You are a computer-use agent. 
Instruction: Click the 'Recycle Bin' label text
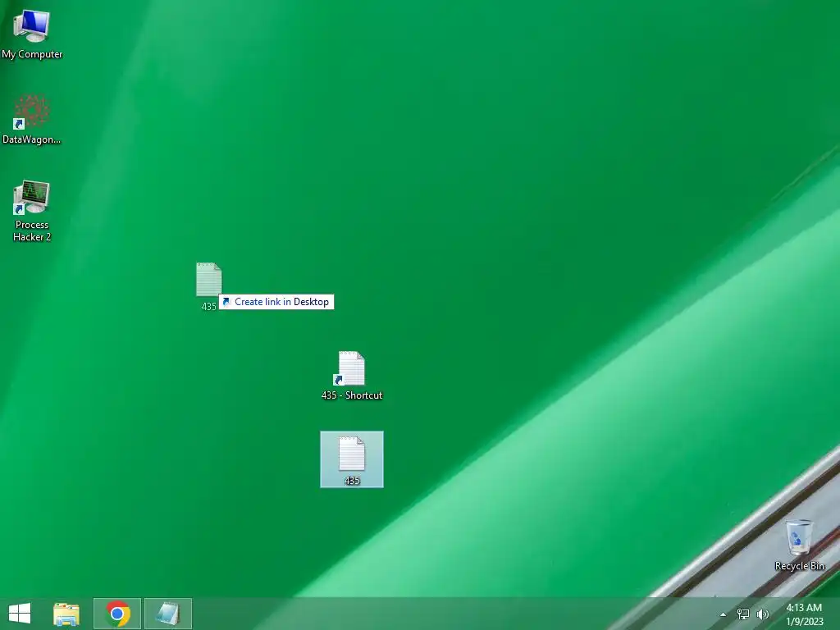[x=799, y=566]
